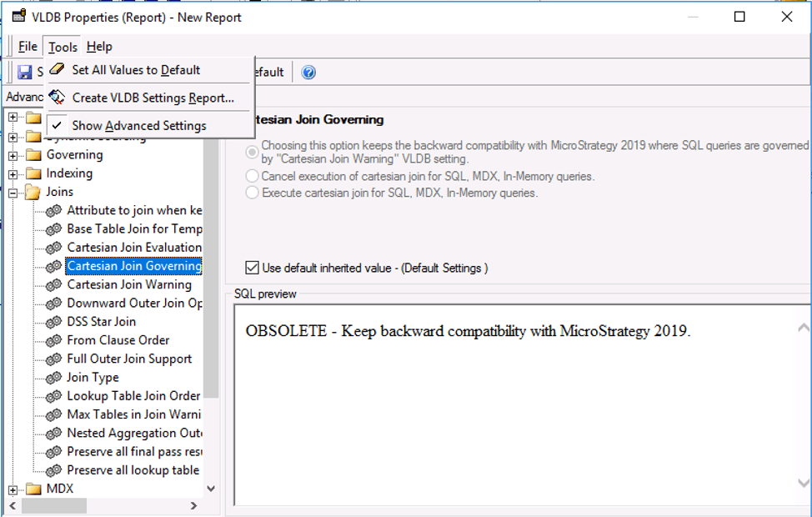Viewport: 812px width, 517px height.
Task: Click the Save floppy disk icon in toolbar
Action: point(25,73)
